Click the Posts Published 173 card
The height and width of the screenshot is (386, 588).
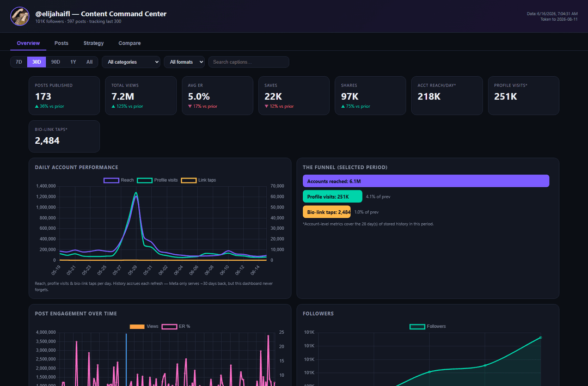coord(64,96)
